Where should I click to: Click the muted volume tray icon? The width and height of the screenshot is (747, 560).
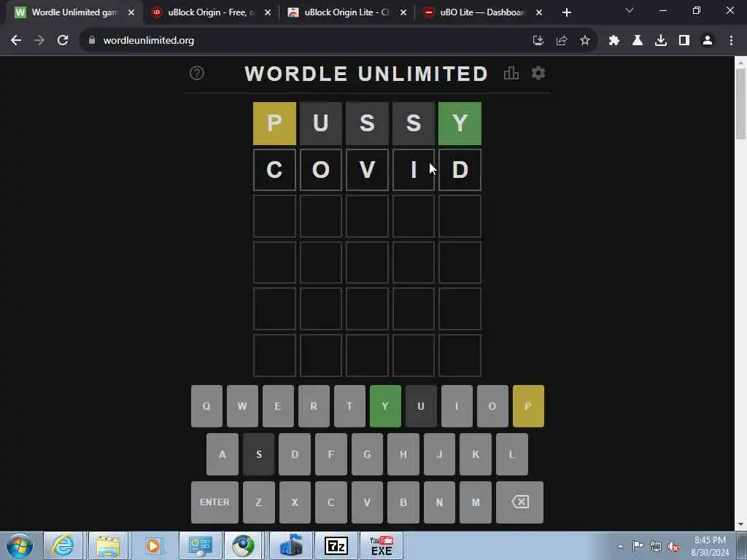click(673, 546)
